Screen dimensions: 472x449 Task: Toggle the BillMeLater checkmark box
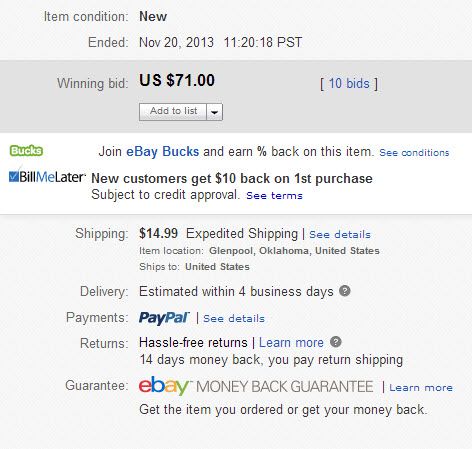[x=14, y=176]
